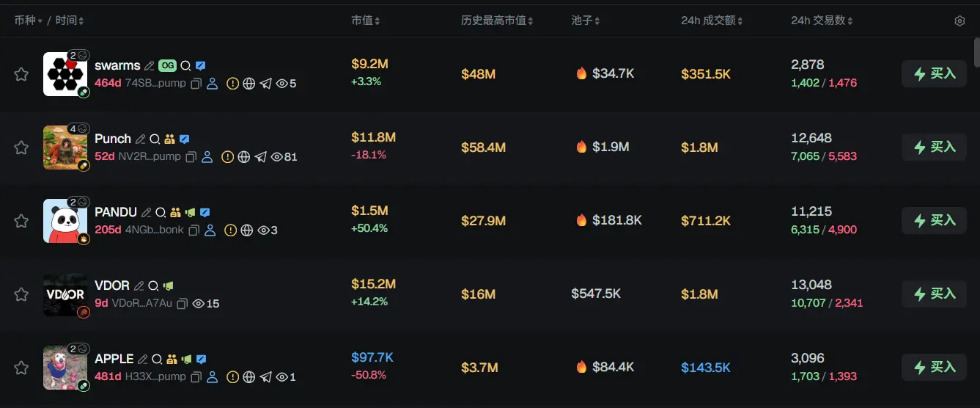The image size is (980, 408).
Task: Add PANDU to favorites with star
Action: click(21, 221)
